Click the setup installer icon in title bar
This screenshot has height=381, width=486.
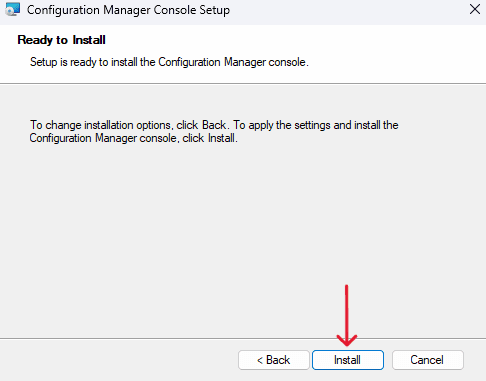pyautogui.click(x=13, y=9)
